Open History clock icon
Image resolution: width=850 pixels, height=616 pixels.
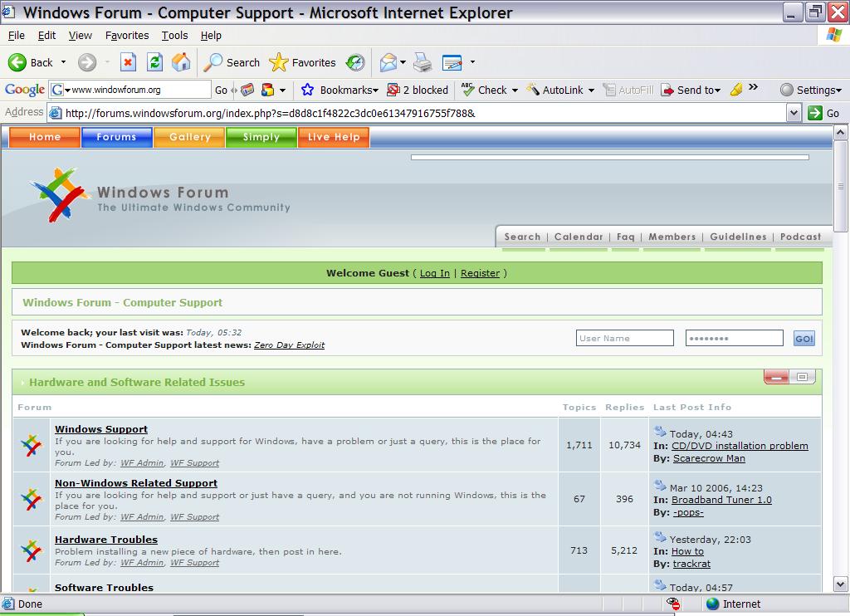click(x=355, y=62)
